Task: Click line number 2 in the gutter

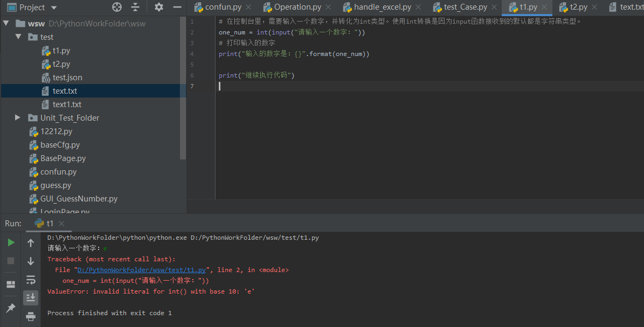Action: (192, 32)
